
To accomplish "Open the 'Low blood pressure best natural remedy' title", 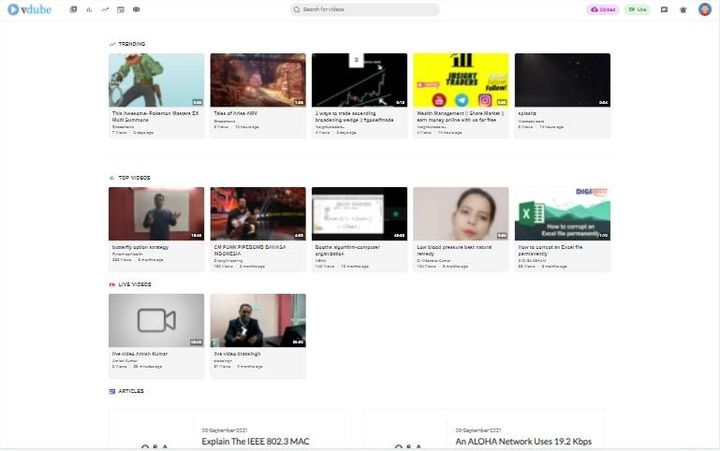I will [454, 250].
